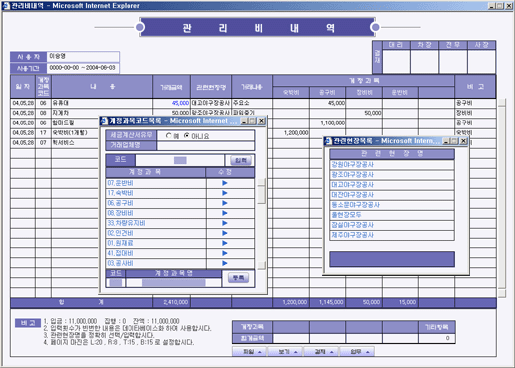Open the 파일 menu at bottom
The image size is (515, 368).
pyautogui.click(x=249, y=351)
